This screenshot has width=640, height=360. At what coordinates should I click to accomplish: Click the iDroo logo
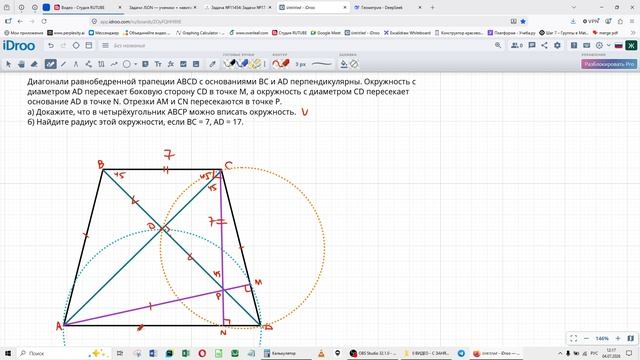pos(19,46)
